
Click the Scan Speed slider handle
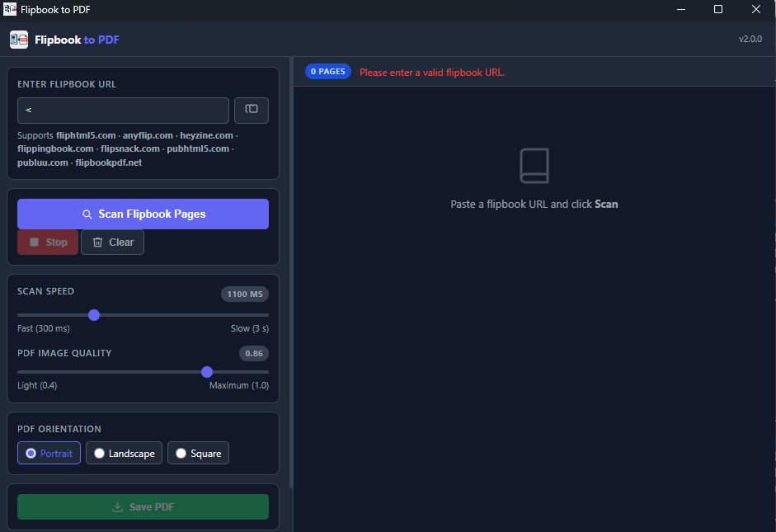pyautogui.click(x=94, y=315)
